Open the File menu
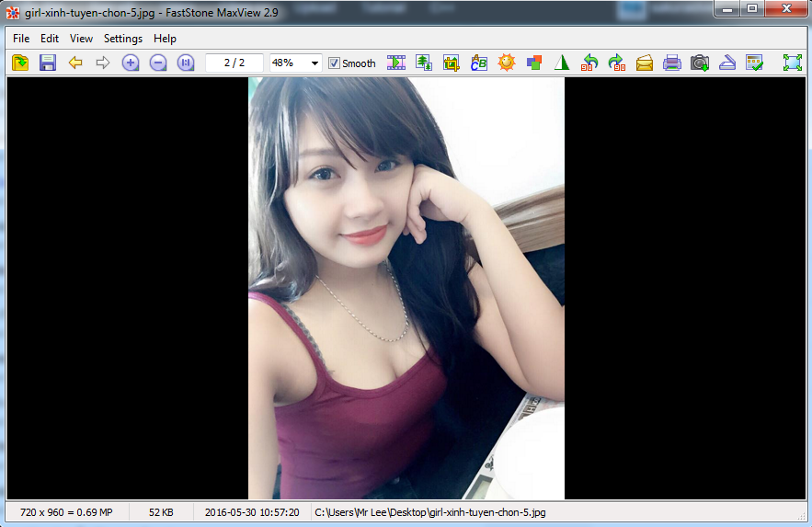 [21, 39]
